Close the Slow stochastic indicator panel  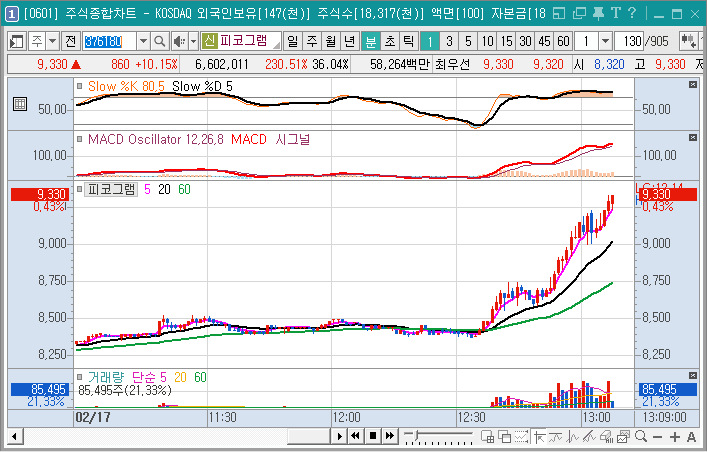(x=693, y=85)
